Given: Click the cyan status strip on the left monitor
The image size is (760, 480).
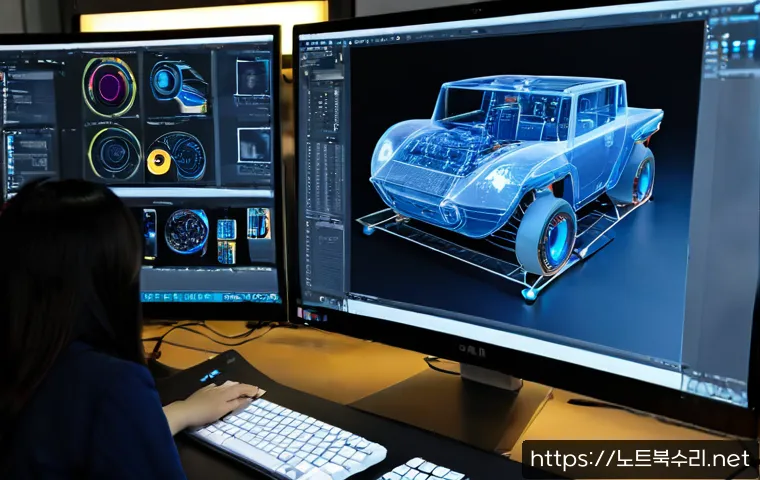Looking at the screenshot, I should [210, 297].
